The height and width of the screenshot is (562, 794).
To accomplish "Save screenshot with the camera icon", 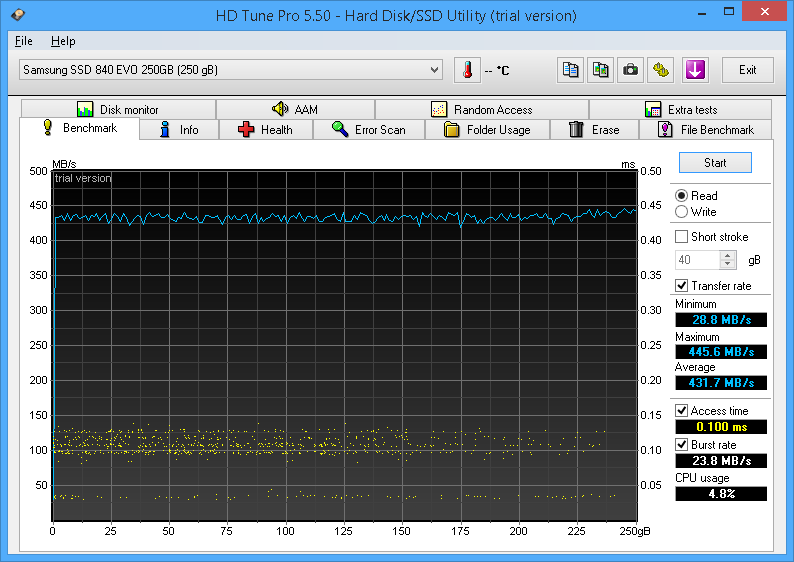I will tap(630, 70).
